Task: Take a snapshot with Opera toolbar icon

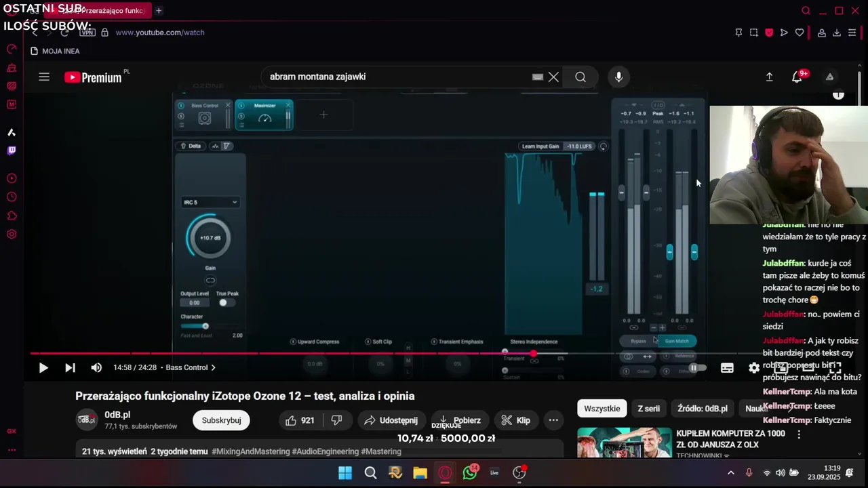Action: tap(753, 32)
